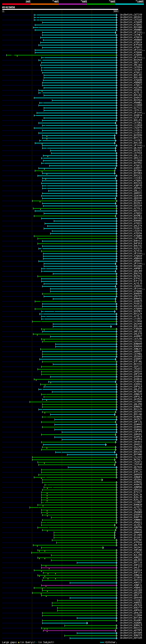Click label UniRef100_C6THE7

point(131,35)
